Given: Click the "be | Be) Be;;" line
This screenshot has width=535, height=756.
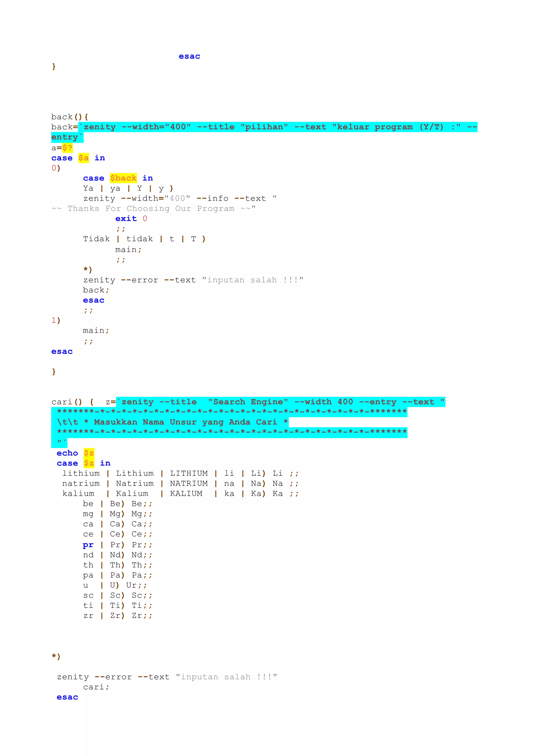Looking at the screenshot, I should [x=118, y=504].
